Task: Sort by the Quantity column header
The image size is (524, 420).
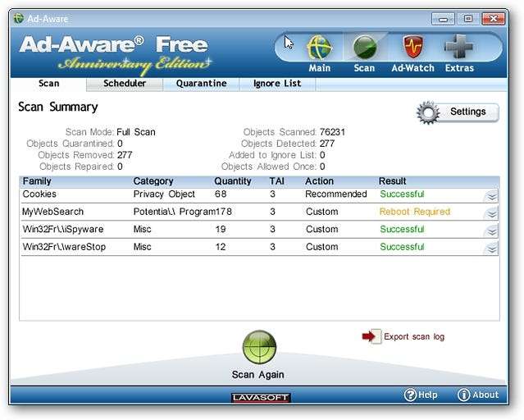Action: 233,181
